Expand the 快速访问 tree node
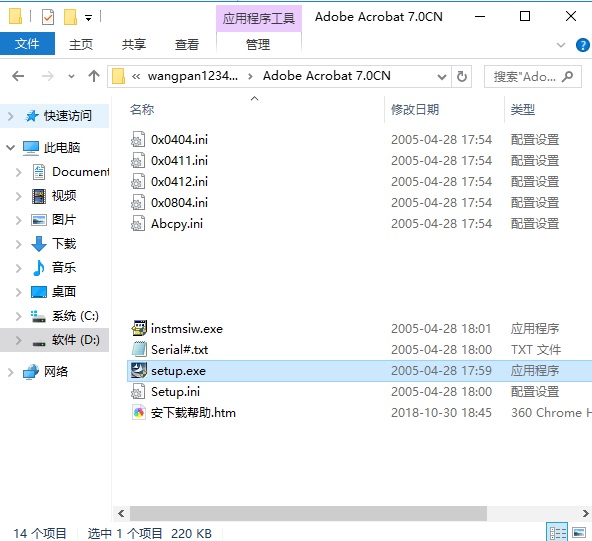 (x=11, y=116)
